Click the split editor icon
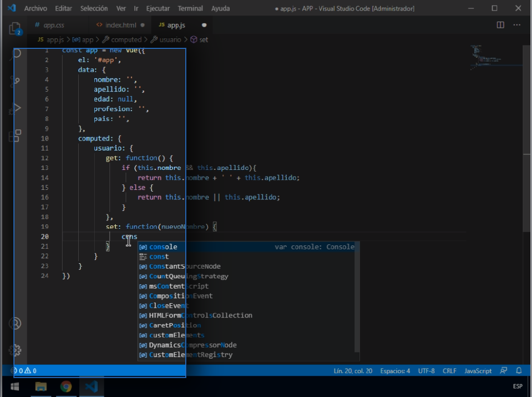This screenshot has width=532, height=397. click(x=500, y=25)
